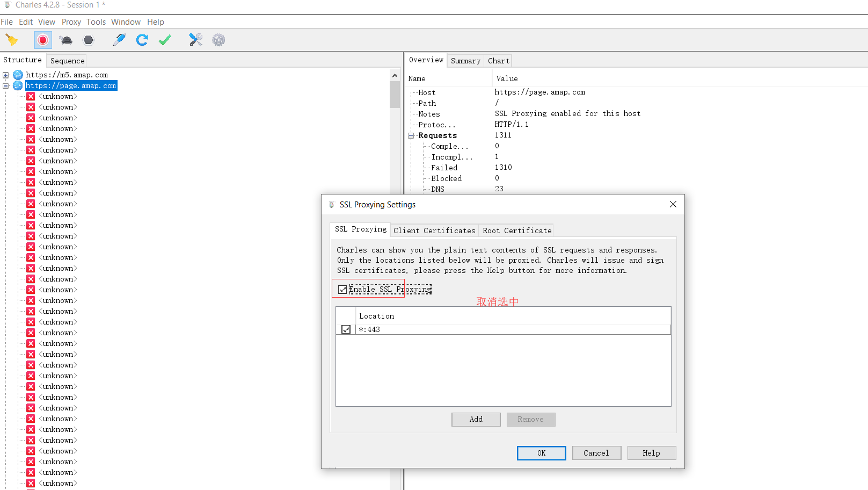
Task: Clear the session with the broom icon
Action: [x=12, y=40]
